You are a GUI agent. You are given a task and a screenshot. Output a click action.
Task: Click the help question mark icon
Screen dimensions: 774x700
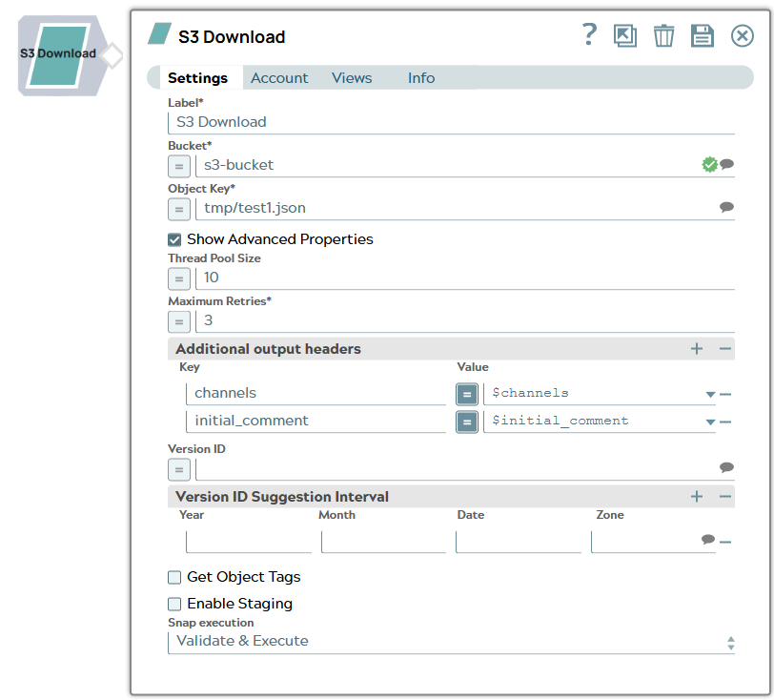589,35
